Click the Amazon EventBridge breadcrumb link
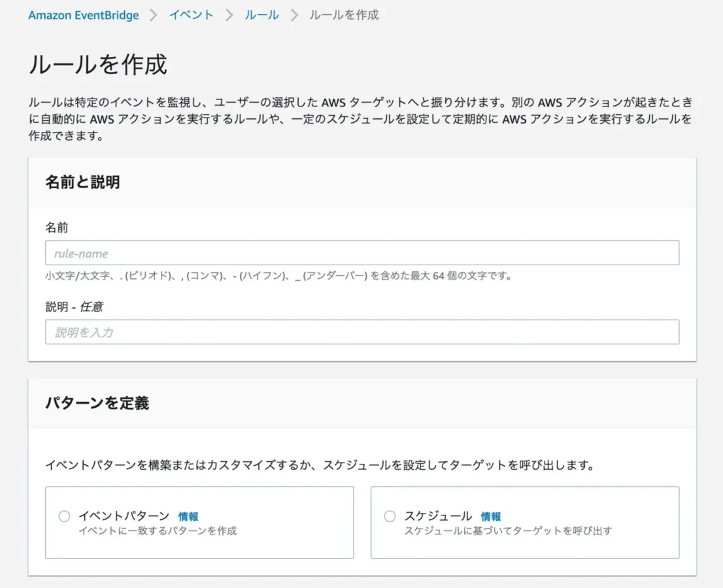This screenshot has width=723, height=588. (x=83, y=15)
